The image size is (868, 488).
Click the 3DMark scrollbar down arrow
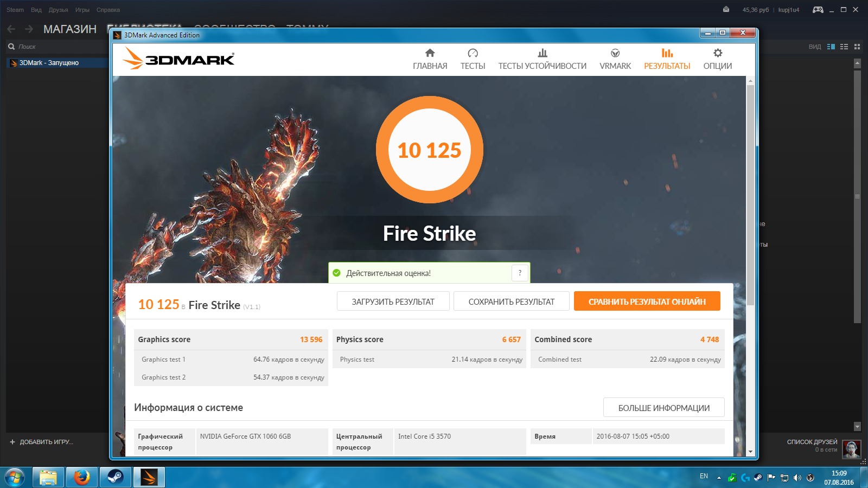[751, 452]
